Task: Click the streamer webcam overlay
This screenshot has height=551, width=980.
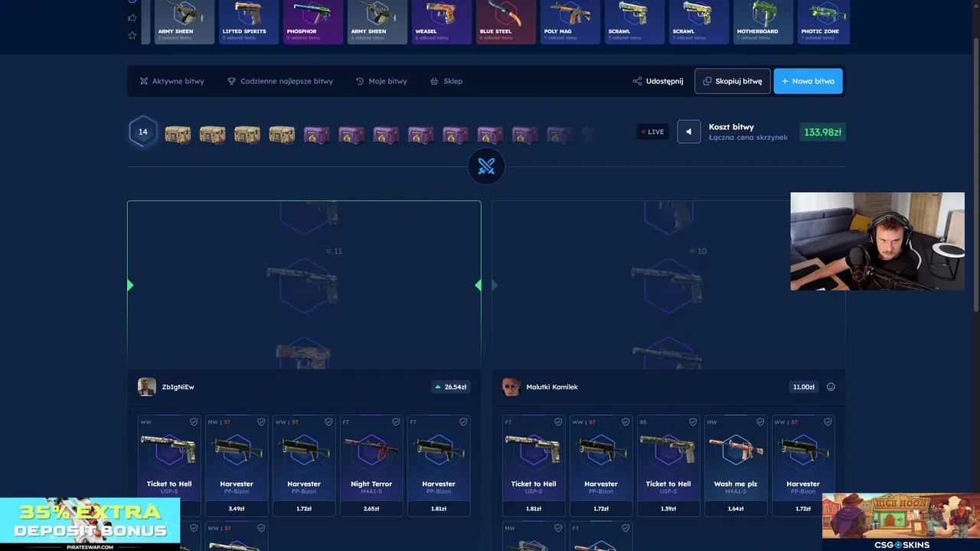Action: point(877,241)
